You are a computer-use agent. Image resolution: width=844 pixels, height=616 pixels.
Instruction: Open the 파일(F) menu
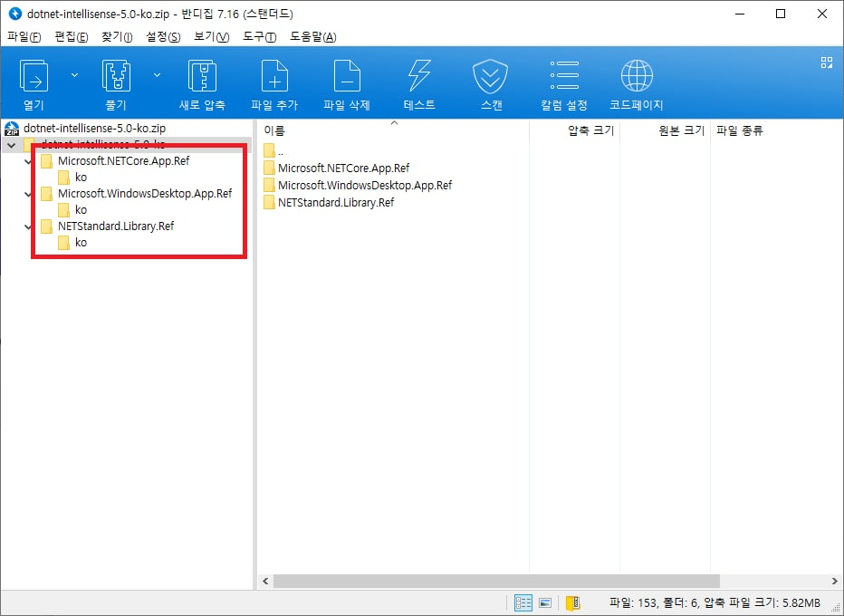[24, 36]
